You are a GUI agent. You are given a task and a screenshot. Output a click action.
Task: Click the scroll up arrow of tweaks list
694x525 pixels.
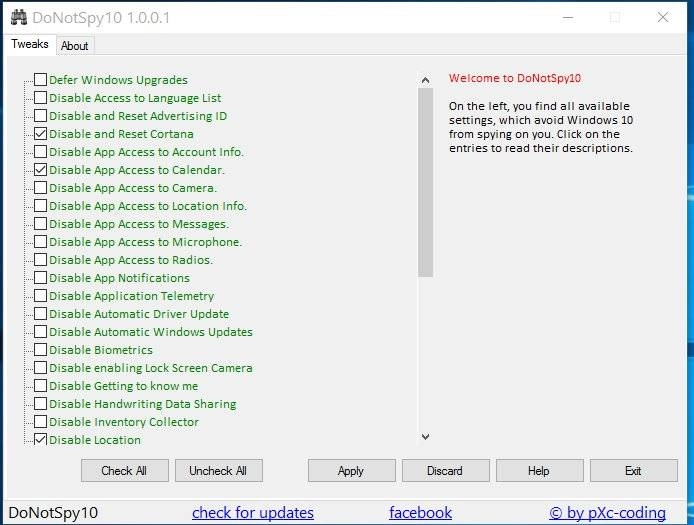pyautogui.click(x=425, y=80)
